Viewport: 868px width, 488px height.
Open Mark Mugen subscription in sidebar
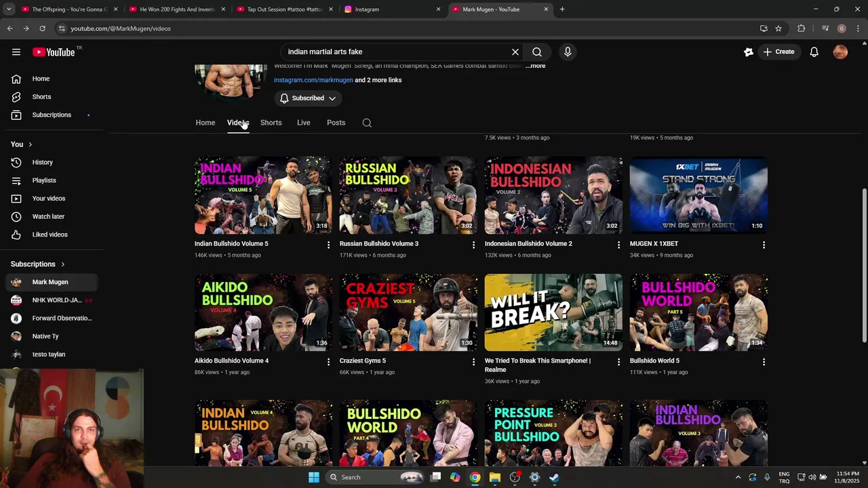click(52, 282)
